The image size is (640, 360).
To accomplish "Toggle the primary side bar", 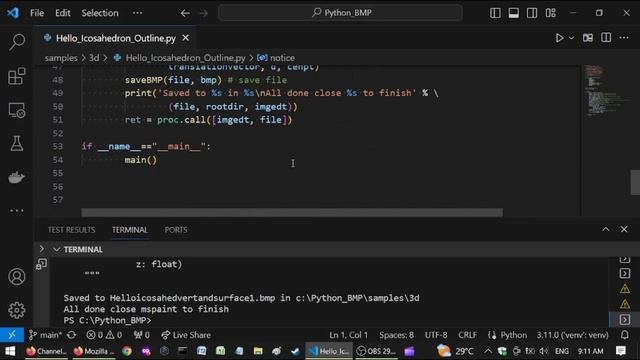I will pos(495,13).
